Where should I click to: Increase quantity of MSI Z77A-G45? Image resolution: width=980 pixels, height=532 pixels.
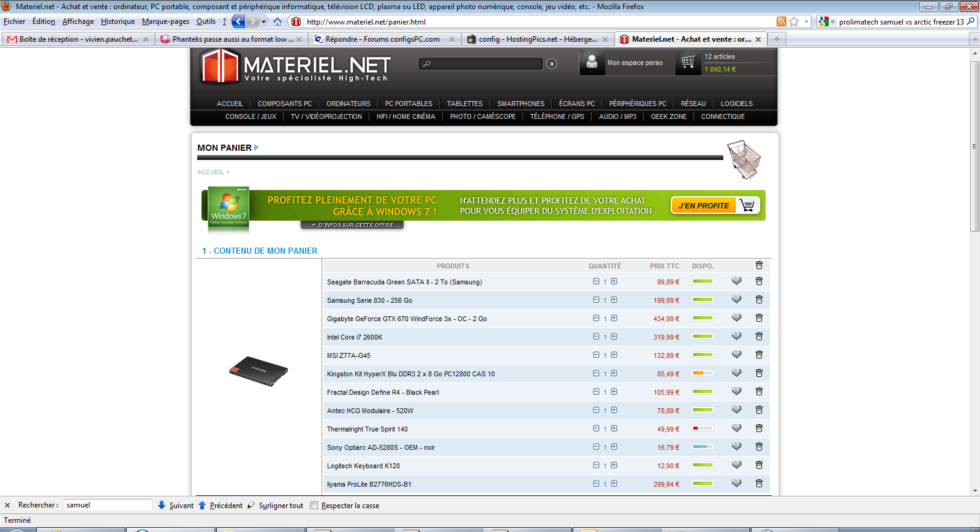point(614,355)
